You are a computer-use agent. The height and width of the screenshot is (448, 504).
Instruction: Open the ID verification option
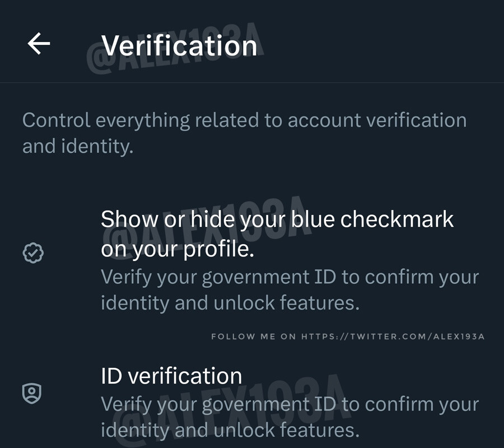click(x=171, y=376)
